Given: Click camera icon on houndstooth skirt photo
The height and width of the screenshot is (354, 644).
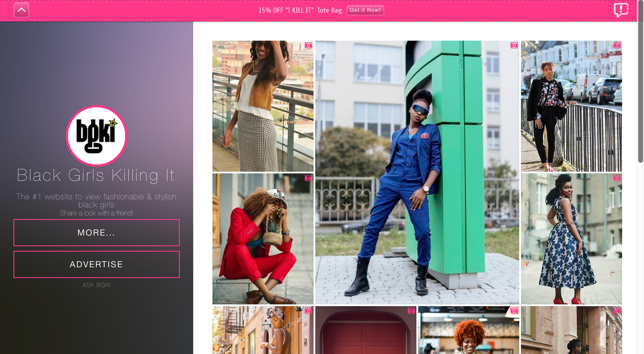Looking at the screenshot, I should (309, 45).
